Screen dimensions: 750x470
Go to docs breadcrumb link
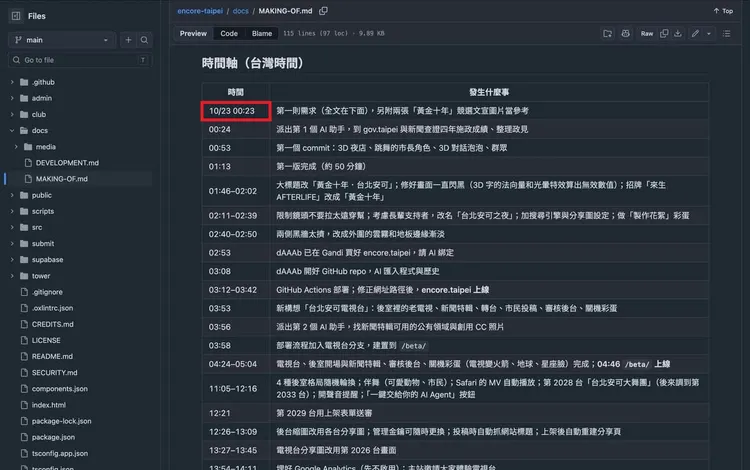click(241, 11)
